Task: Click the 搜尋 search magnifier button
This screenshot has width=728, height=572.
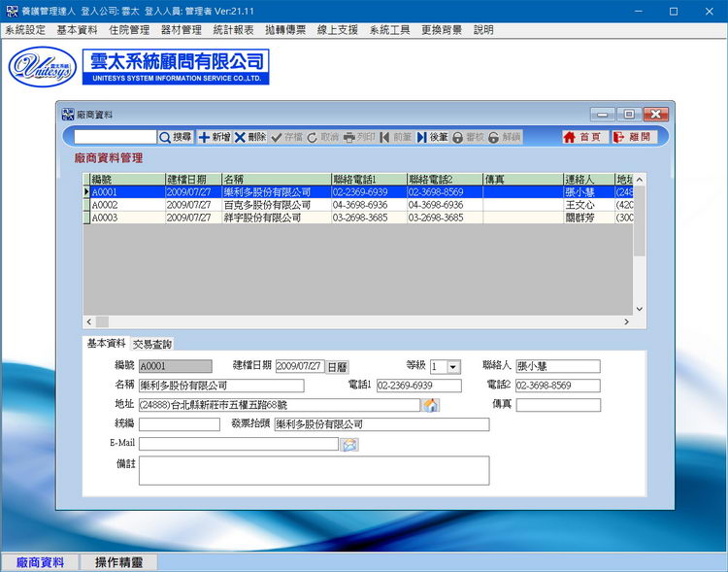Action: click(176, 137)
